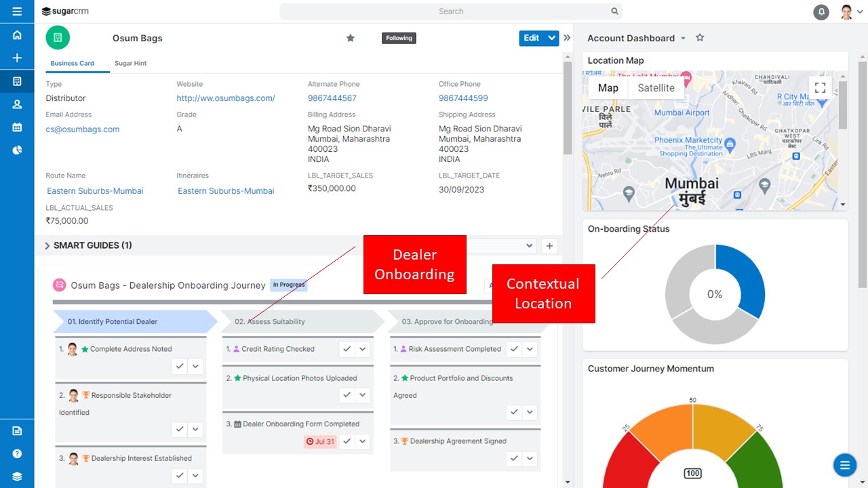Open actions dropdown for Risk Assessment Completed
This screenshot has height=488, width=868.
[530, 349]
